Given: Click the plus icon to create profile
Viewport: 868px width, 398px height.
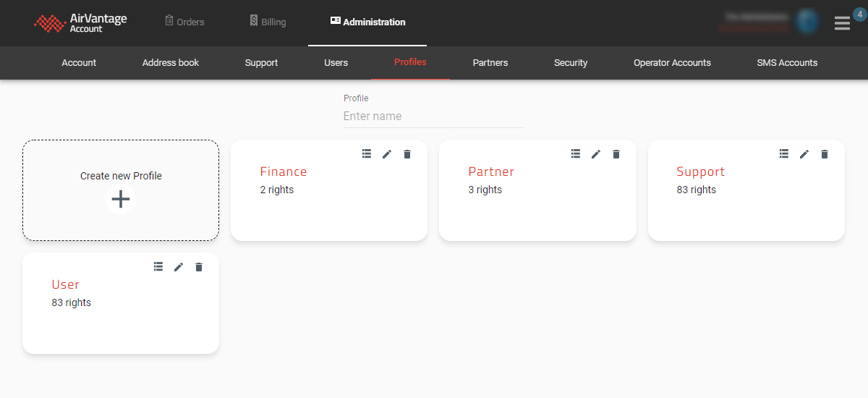Looking at the screenshot, I should tap(121, 199).
